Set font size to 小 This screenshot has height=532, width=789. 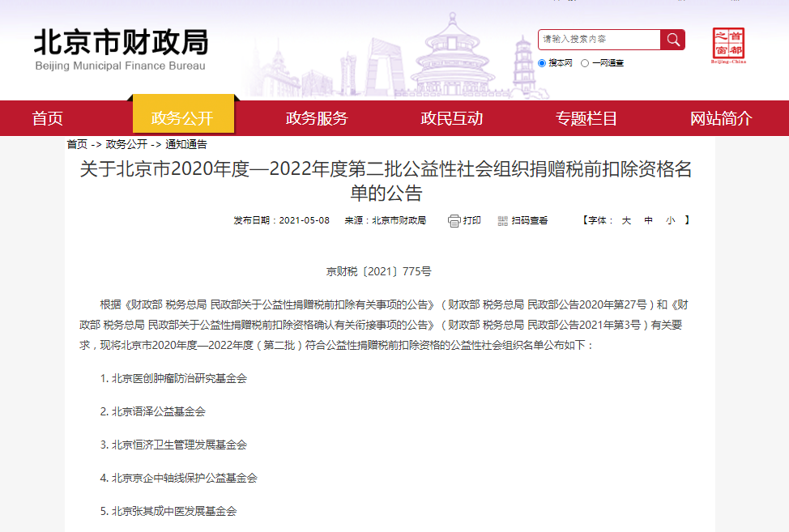(670, 220)
